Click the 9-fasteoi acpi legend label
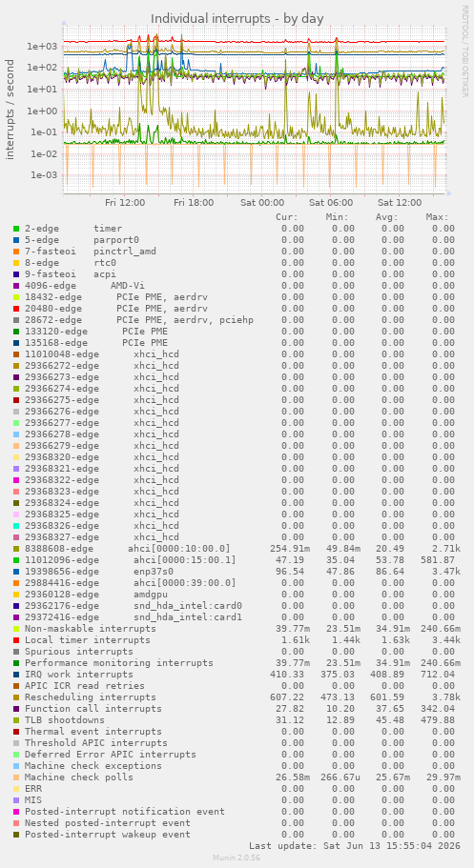Screen dimensions: 474x868 point(71,274)
